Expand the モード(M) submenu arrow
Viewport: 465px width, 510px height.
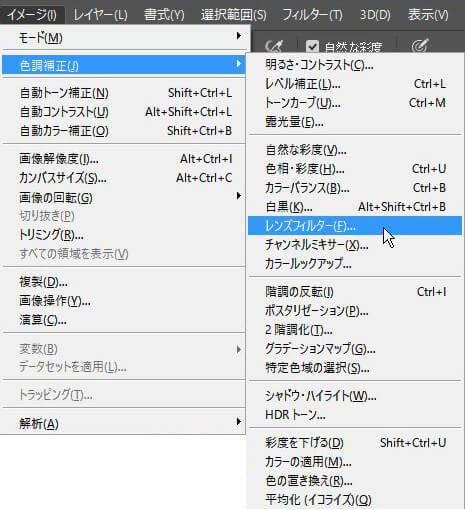(x=238, y=36)
